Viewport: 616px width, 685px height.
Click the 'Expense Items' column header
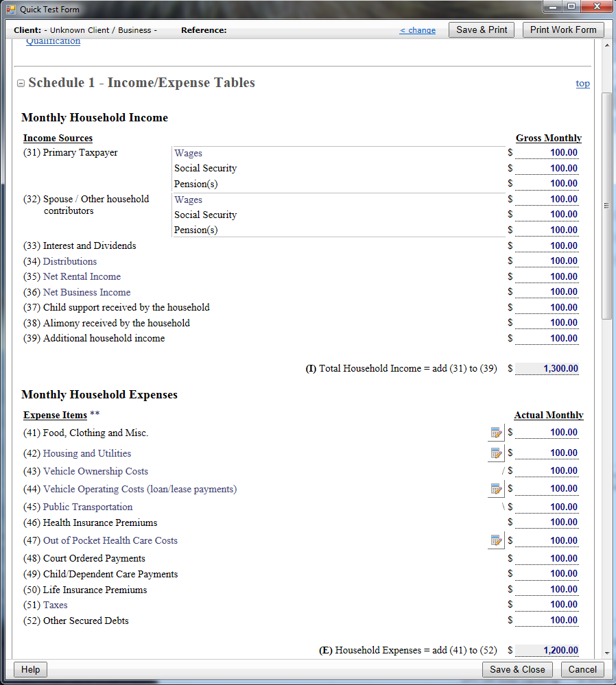(x=55, y=415)
